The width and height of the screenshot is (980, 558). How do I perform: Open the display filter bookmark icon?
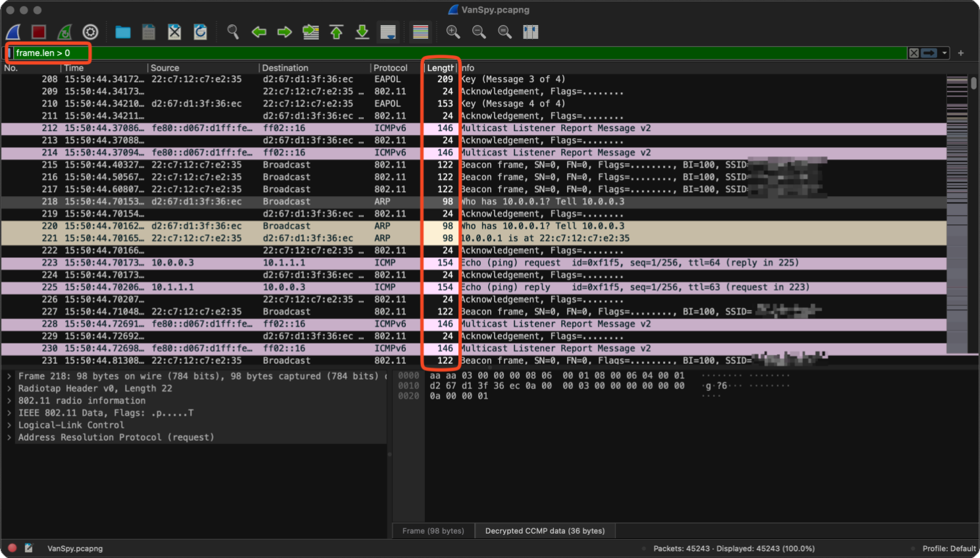tap(10, 53)
